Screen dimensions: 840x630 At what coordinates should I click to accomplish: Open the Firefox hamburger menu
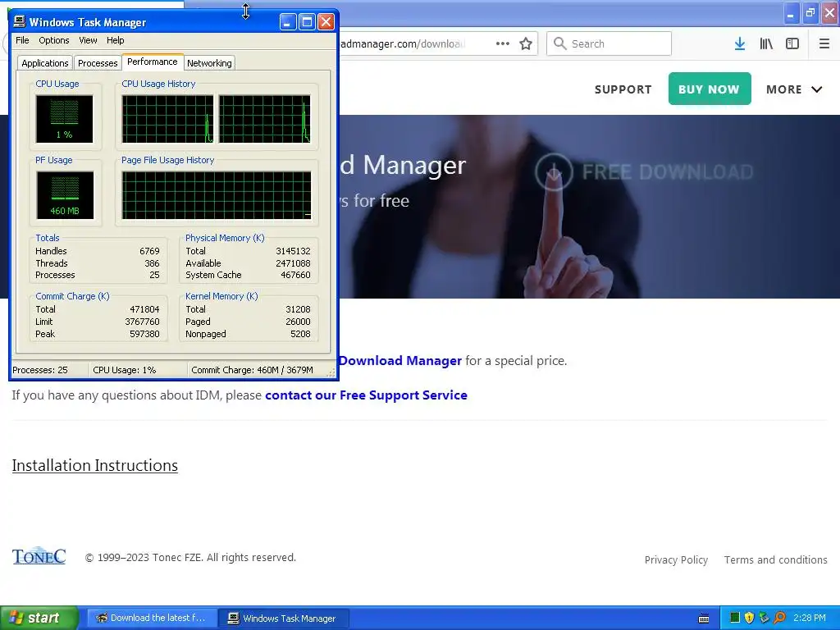[x=824, y=43]
